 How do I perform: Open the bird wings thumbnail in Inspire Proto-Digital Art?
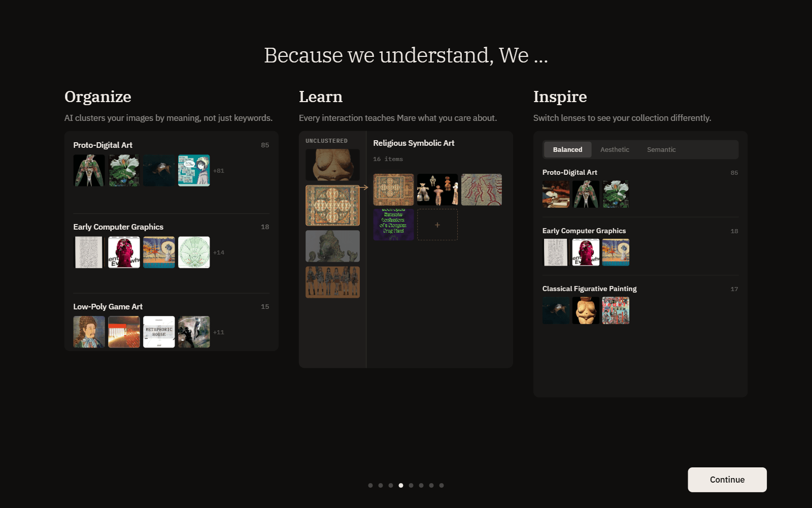(x=586, y=194)
